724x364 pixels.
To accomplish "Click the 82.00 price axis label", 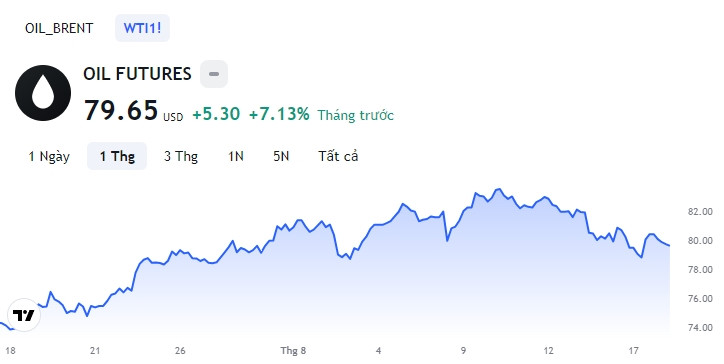I will click(x=700, y=212).
